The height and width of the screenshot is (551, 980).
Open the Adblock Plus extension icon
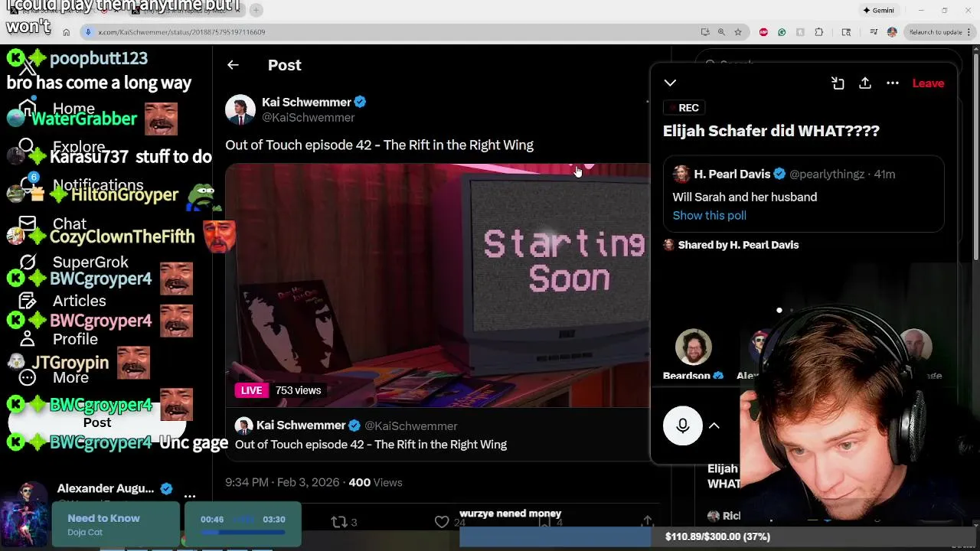763,32
